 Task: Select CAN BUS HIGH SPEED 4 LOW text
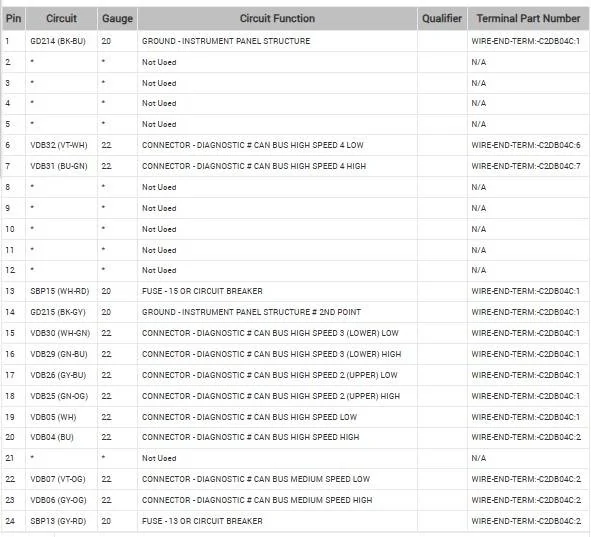tap(309, 145)
